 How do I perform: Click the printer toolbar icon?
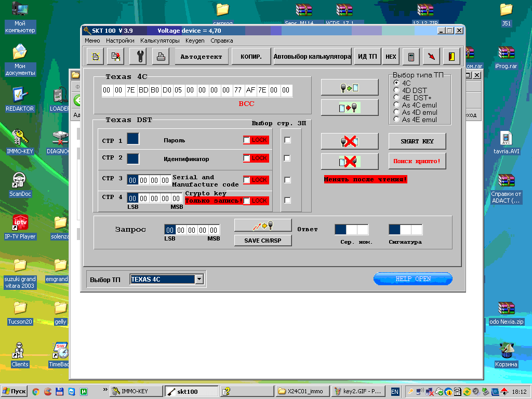(161, 56)
